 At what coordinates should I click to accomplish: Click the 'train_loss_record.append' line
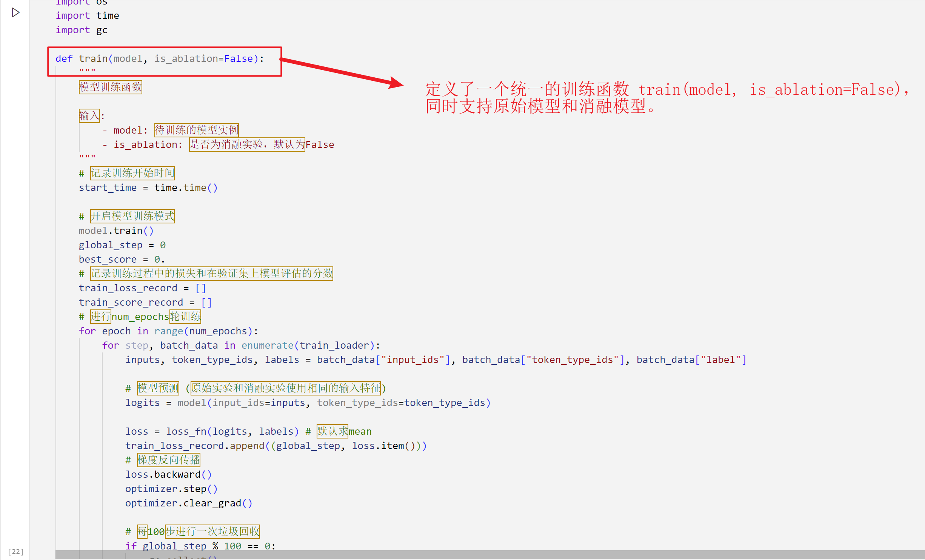[x=276, y=446]
